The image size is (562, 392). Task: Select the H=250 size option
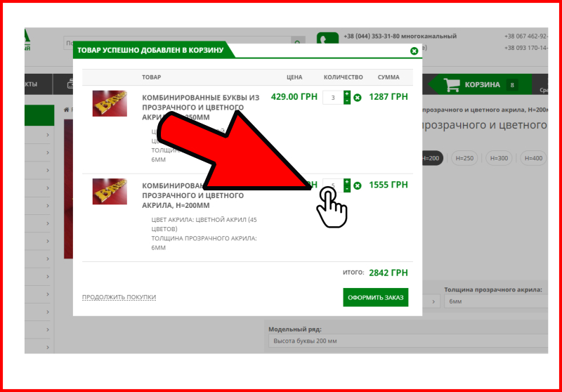point(464,159)
